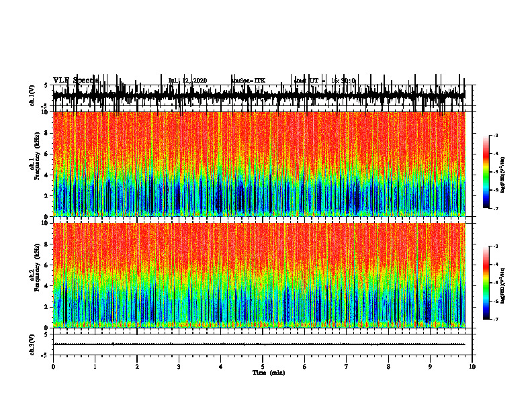Click the '0' tick on the time axis
This screenshot has width=532, height=411.
53,367
